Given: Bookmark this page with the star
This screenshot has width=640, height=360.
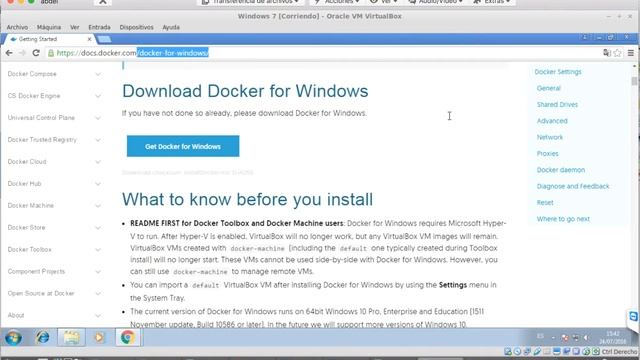Looking at the screenshot, I should [618, 53].
